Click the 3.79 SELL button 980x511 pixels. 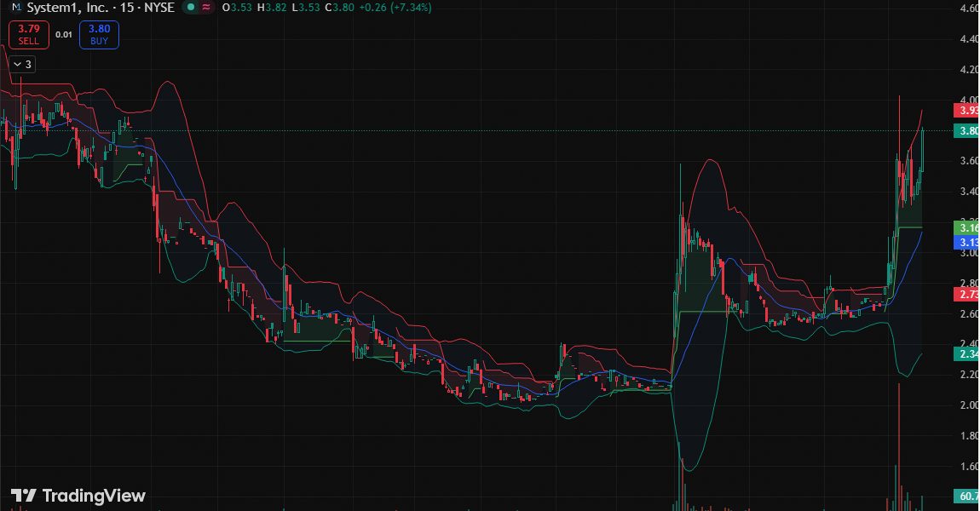click(29, 35)
